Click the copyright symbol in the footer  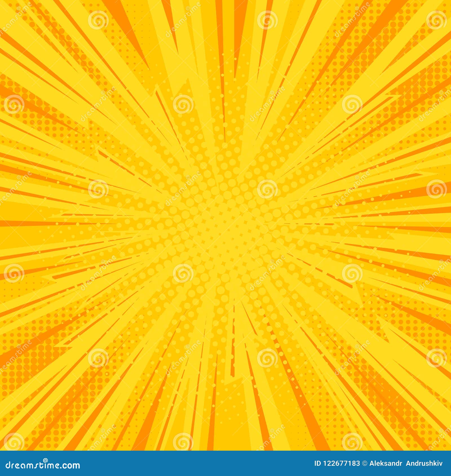click(x=364, y=463)
